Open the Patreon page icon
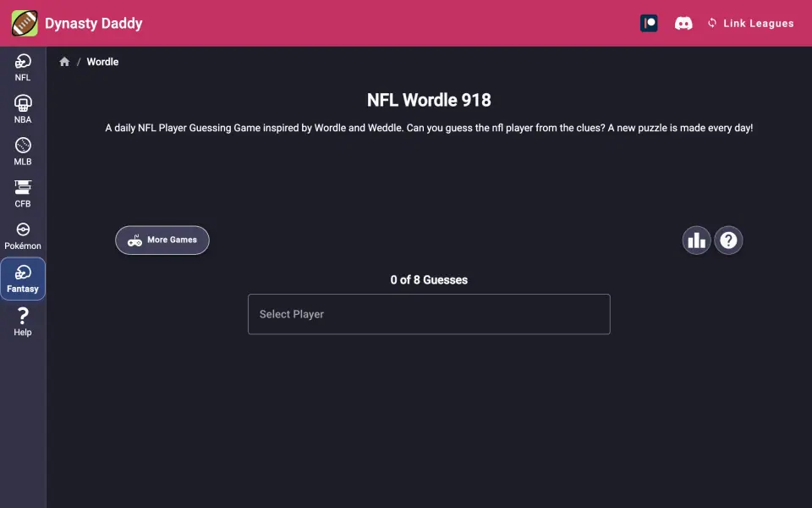812x508 pixels. tap(649, 24)
